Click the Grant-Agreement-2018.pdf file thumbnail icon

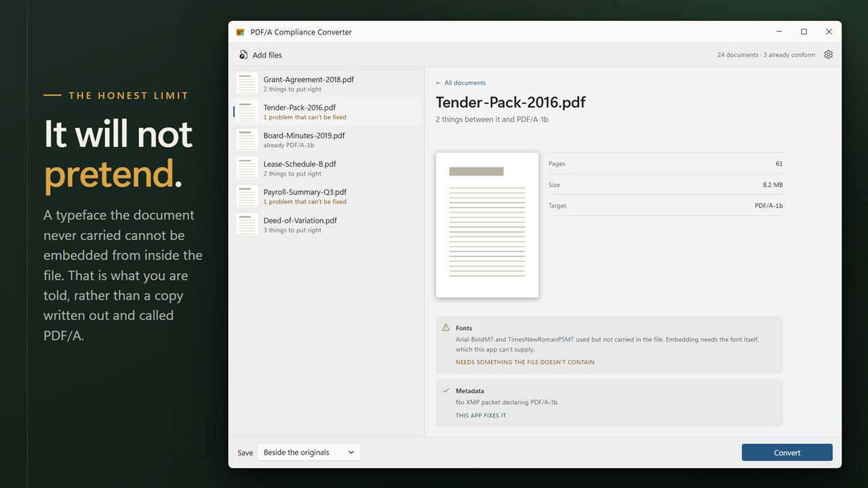pyautogui.click(x=247, y=84)
